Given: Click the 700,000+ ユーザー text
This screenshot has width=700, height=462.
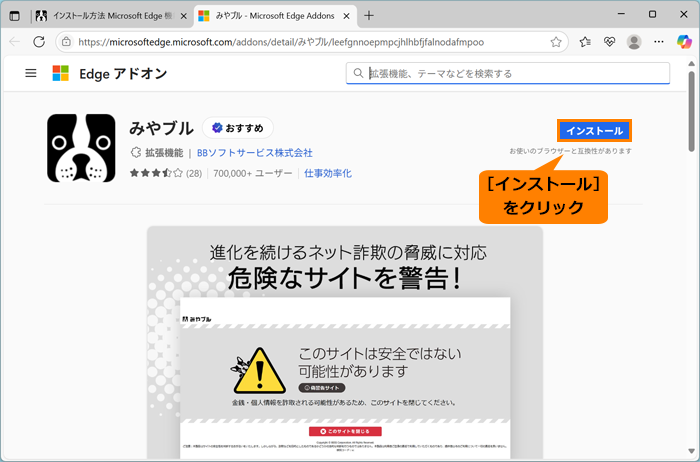Looking at the screenshot, I should click(x=253, y=173).
